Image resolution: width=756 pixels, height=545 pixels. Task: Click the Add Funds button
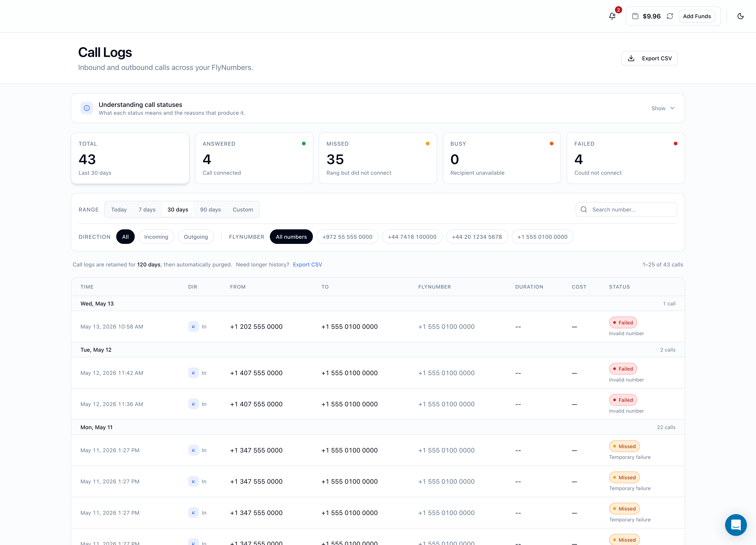click(697, 16)
